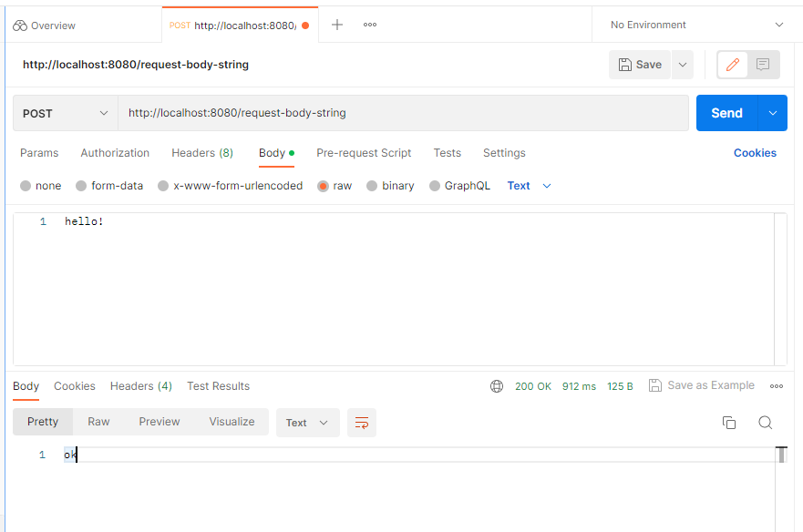This screenshot has height=532, width=803.
Task: Switch to Raw view
Action: 98,422
